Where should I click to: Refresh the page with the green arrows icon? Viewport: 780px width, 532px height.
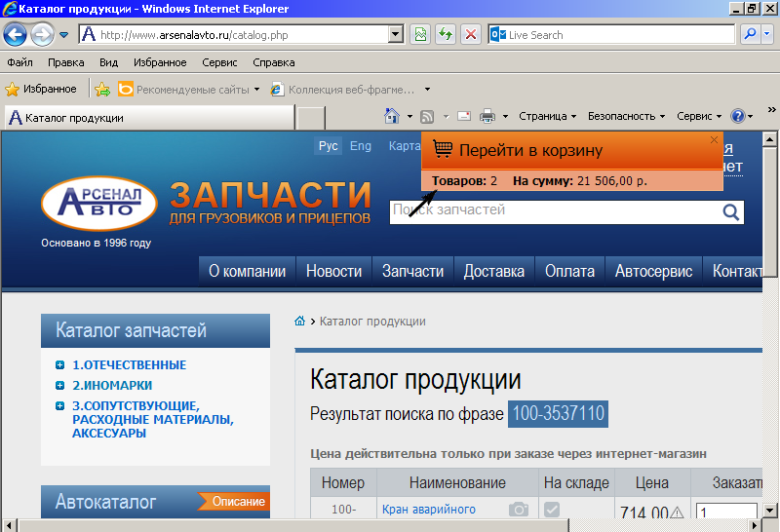[446, 35]
